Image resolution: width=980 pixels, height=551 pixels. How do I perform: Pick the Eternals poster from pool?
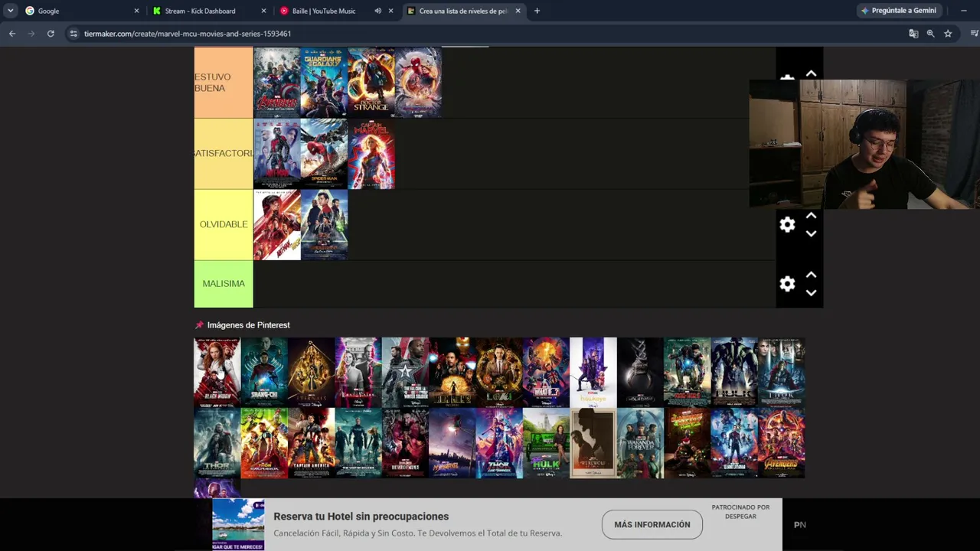point(311,373)
